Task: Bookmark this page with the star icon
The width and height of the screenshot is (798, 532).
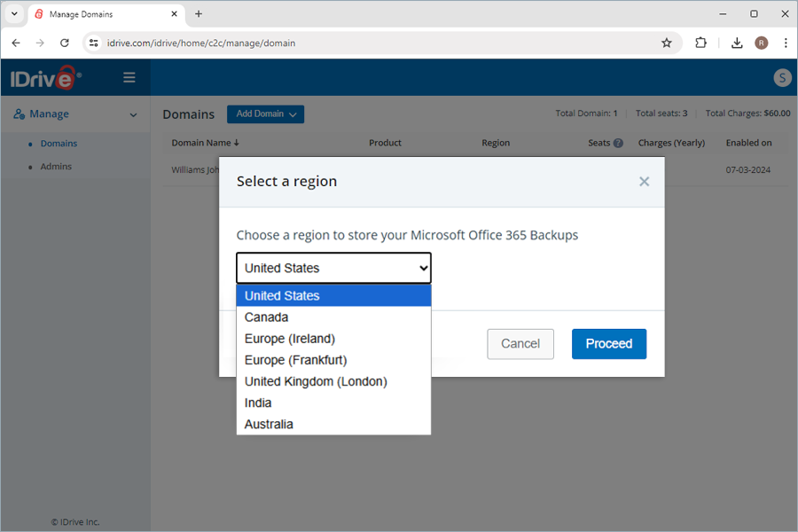Action: 667,43
